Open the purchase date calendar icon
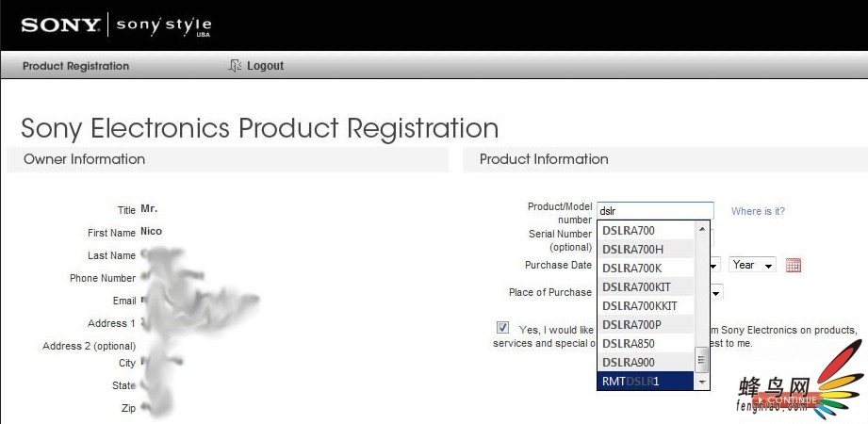868x424 pixels. (794, 265)
